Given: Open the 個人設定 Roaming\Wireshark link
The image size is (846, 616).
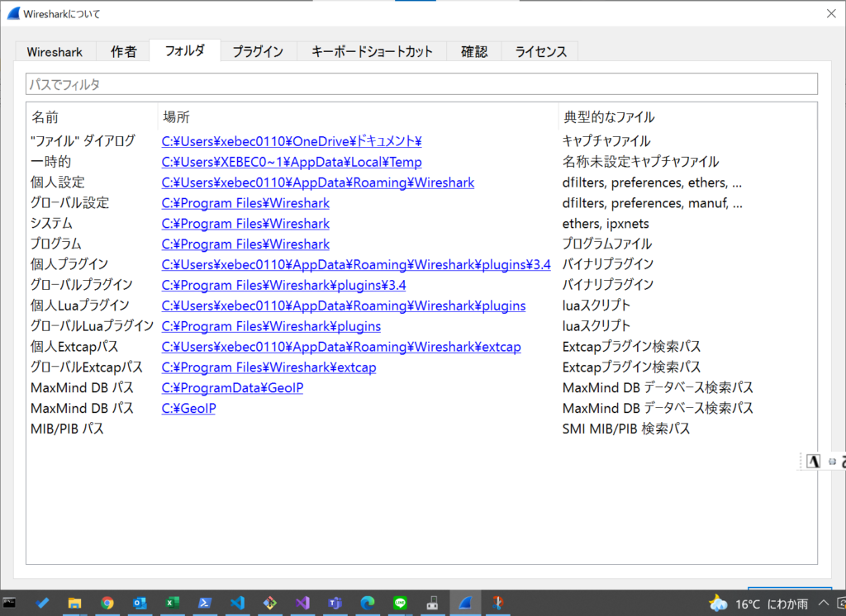Looking at the screenshot, I should [x=318, y=182].
